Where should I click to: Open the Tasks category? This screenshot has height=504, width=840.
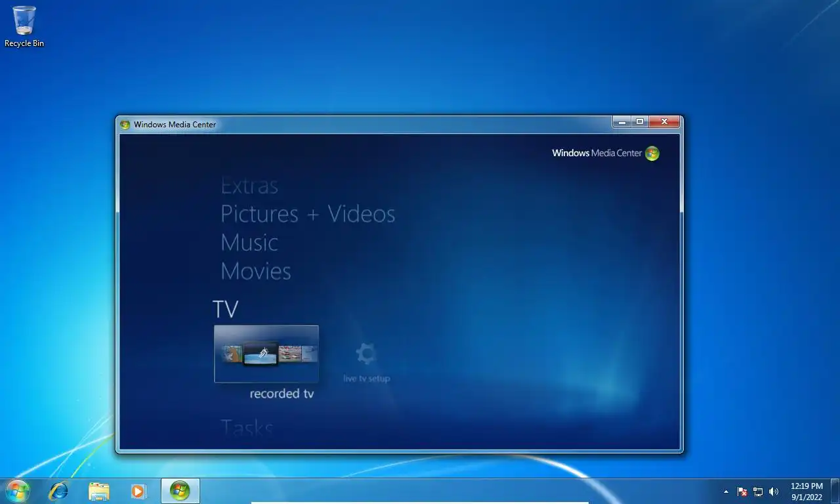point(247,429)
